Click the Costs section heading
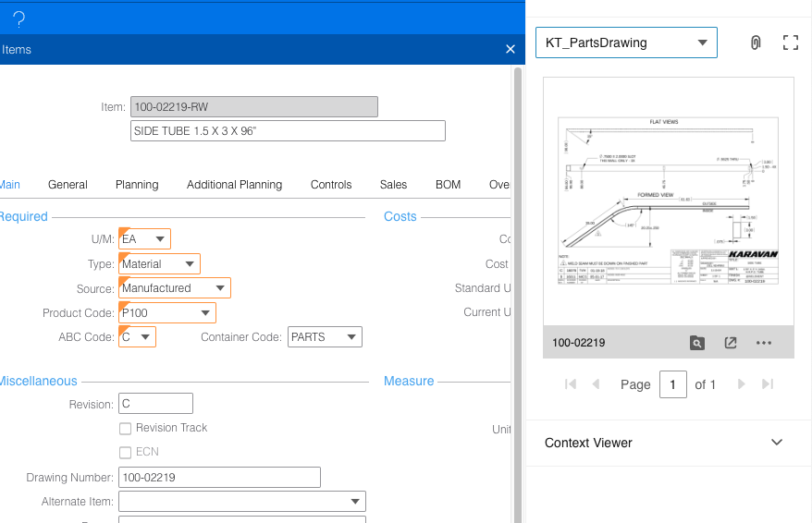812x523 pixels. 400,216
